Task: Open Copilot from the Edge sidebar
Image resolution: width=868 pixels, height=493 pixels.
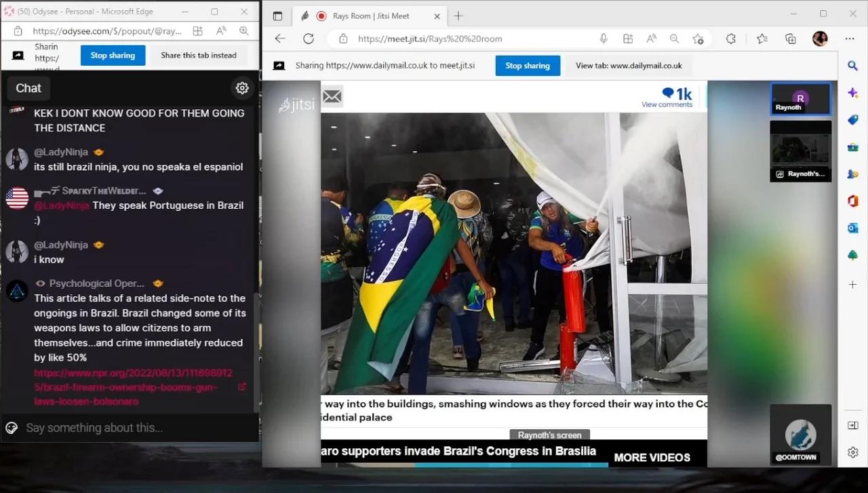Action: (852, 93)
